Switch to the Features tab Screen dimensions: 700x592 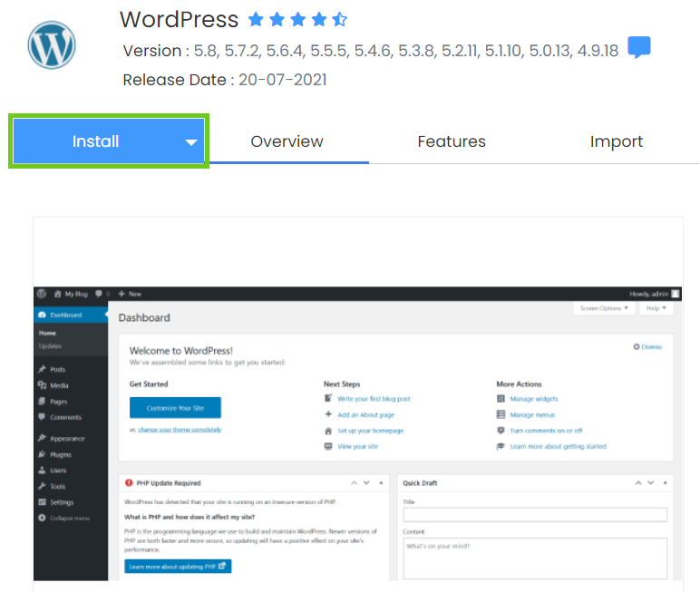[452, 141]
